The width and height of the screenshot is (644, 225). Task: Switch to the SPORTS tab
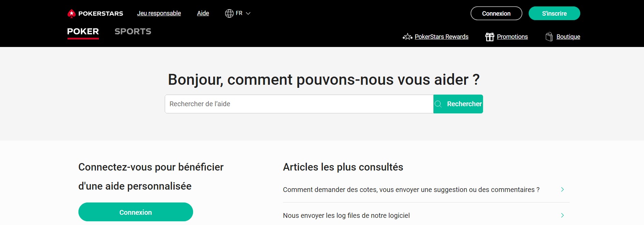click(x=133, y=32)
